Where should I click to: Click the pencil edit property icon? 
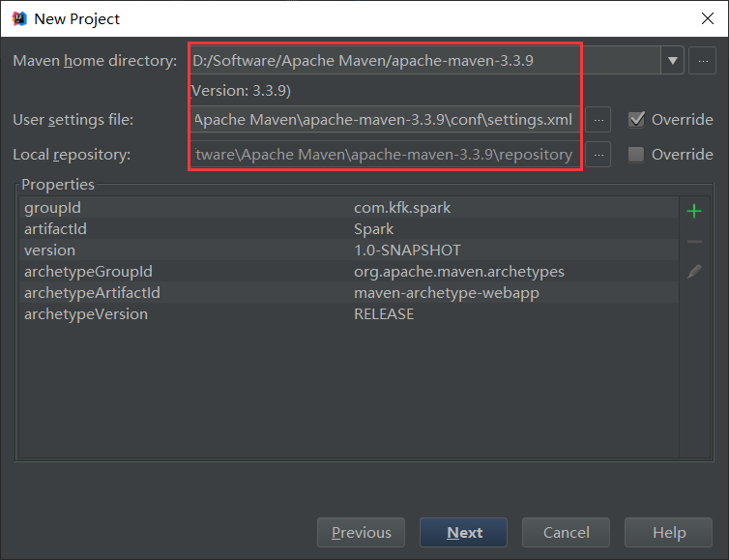tap(694, 272)
